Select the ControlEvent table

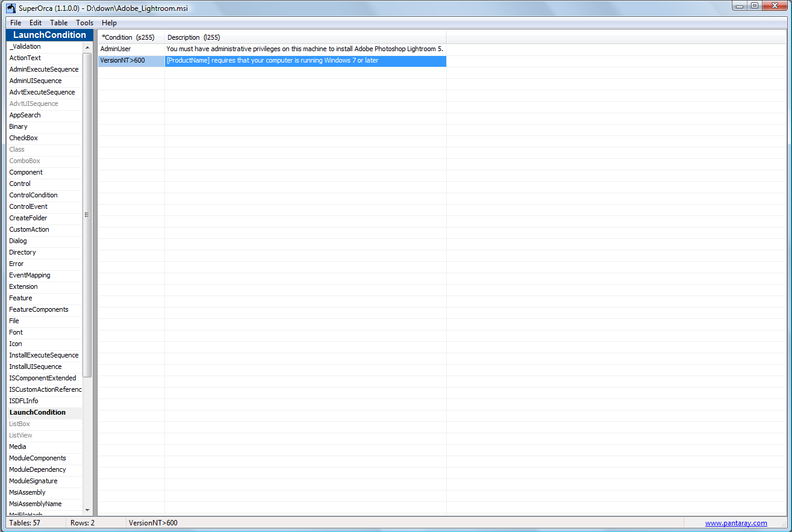[45, 206]
